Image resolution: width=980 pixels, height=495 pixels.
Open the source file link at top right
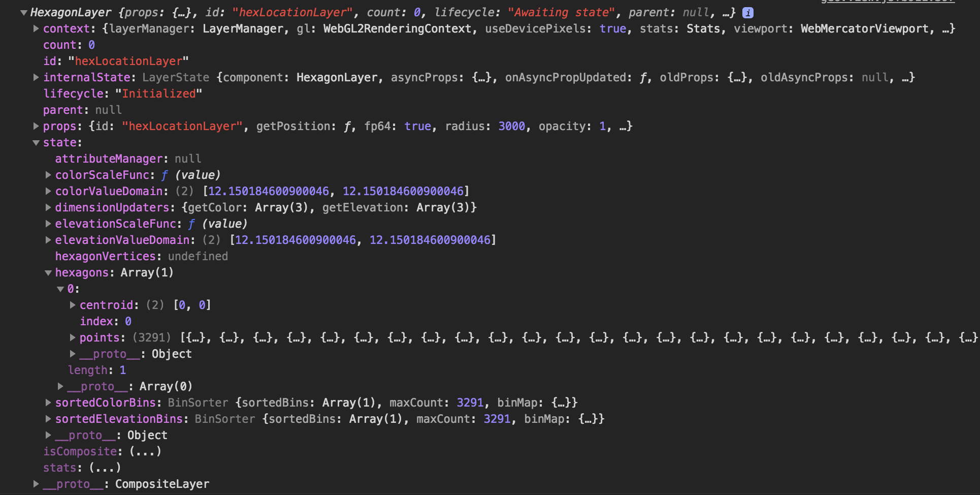point(888,2)
